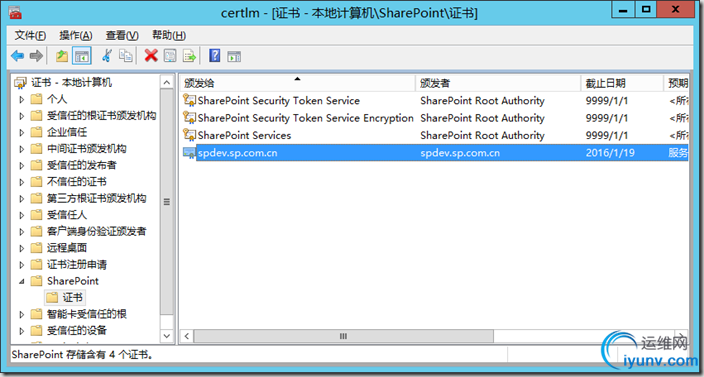Collapse the SharePoint tree node
This screenshot has width=704, height=377.
[22, 281]
